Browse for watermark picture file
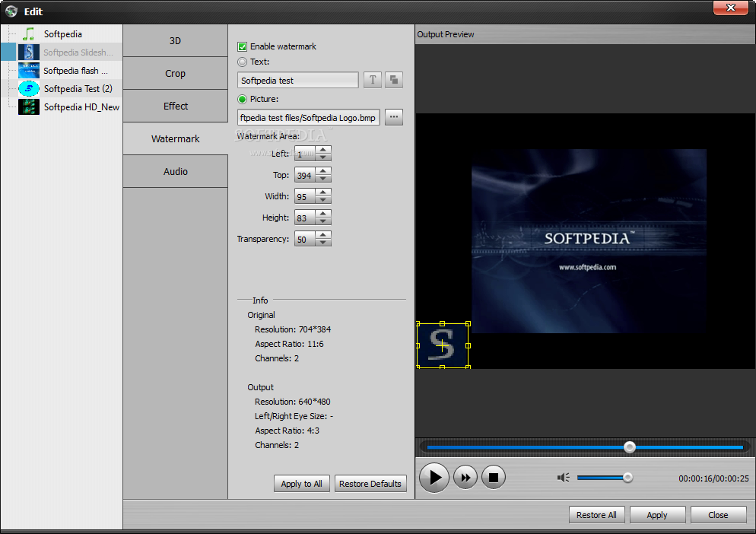 click(x=394, y=117)
